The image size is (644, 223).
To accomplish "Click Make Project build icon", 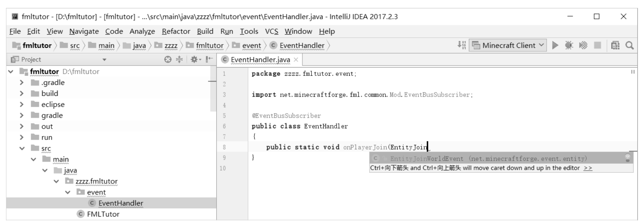I will (462, 45).
